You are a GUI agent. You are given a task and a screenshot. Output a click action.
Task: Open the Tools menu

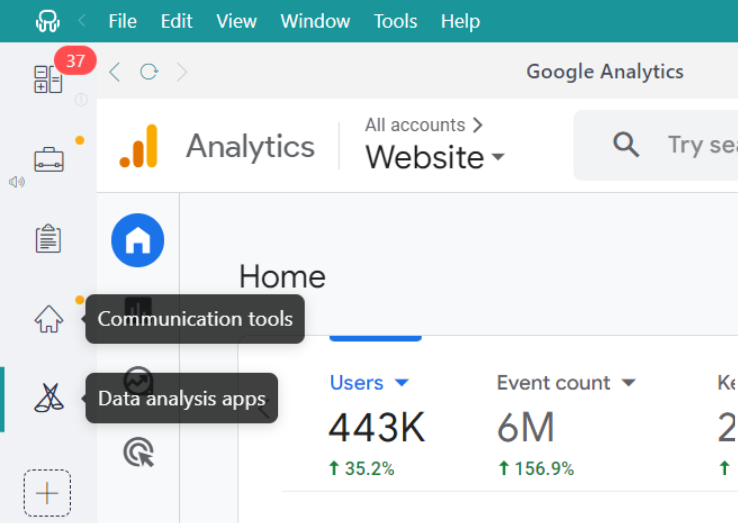pos(395,21)
